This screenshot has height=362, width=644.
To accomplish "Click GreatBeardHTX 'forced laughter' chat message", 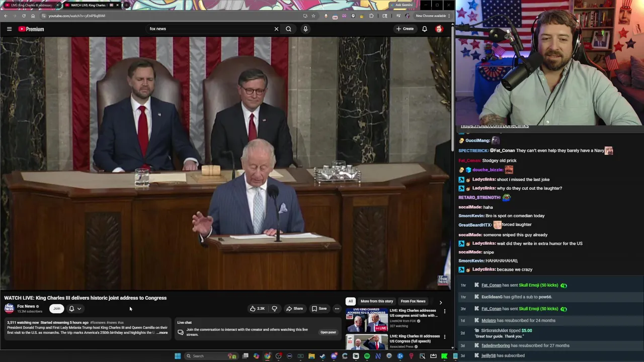I will tap(495, 225).
